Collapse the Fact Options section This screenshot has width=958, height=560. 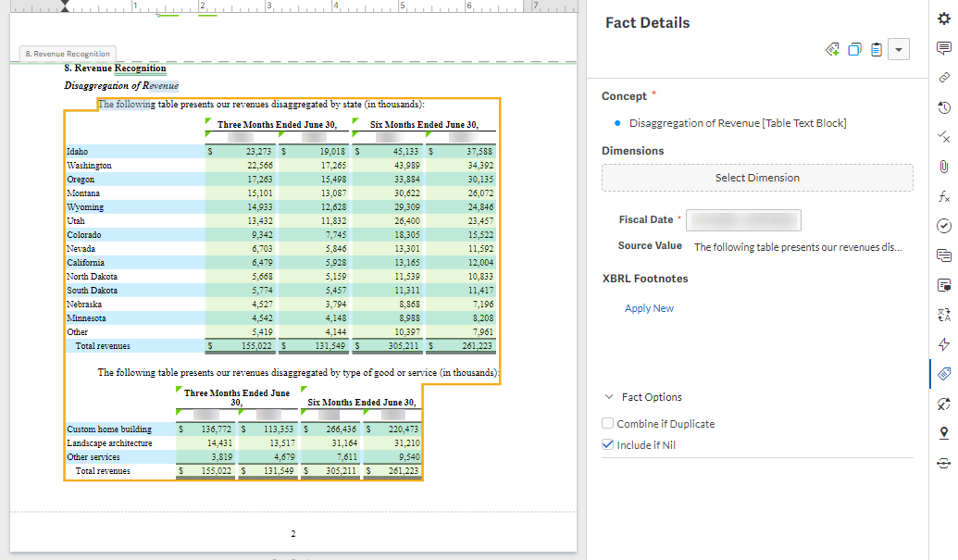tap(609, 397)
